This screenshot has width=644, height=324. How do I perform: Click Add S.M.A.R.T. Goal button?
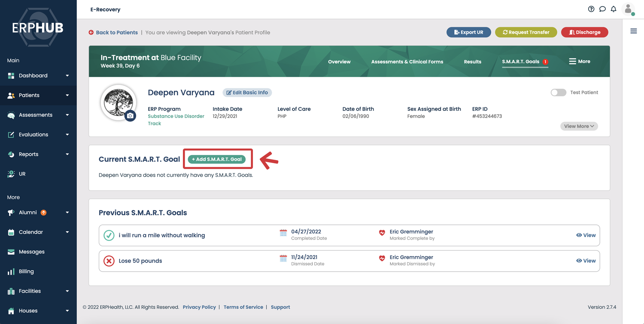coord(217,159)
